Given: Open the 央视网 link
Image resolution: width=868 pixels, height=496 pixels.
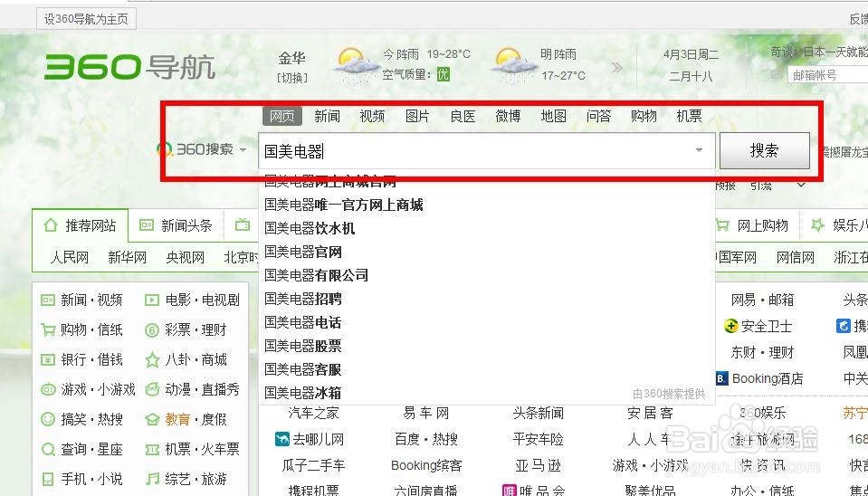Looking at the screenshot, I should point(186,257).
